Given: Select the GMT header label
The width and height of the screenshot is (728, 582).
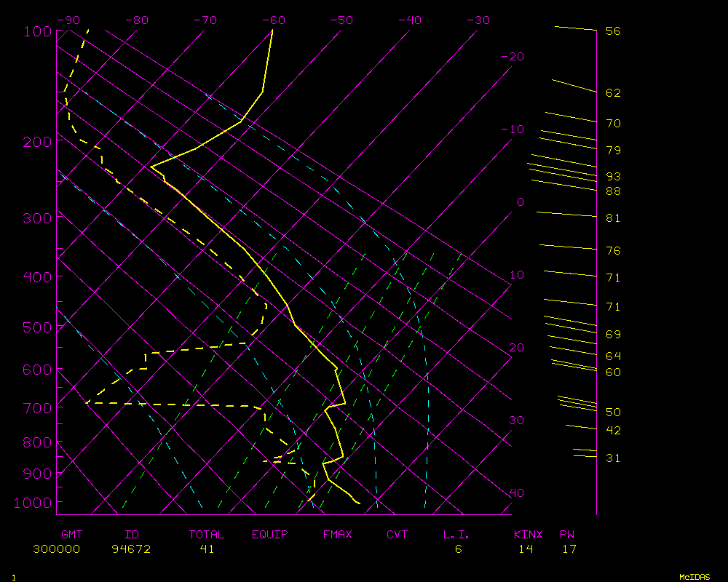Looking at the screenshot, I should 72,535.
